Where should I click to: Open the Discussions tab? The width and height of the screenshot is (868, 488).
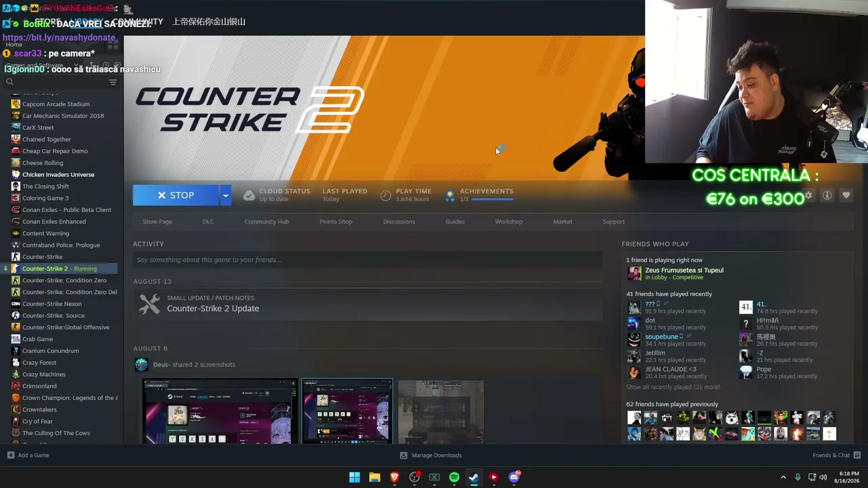(399, 222)
